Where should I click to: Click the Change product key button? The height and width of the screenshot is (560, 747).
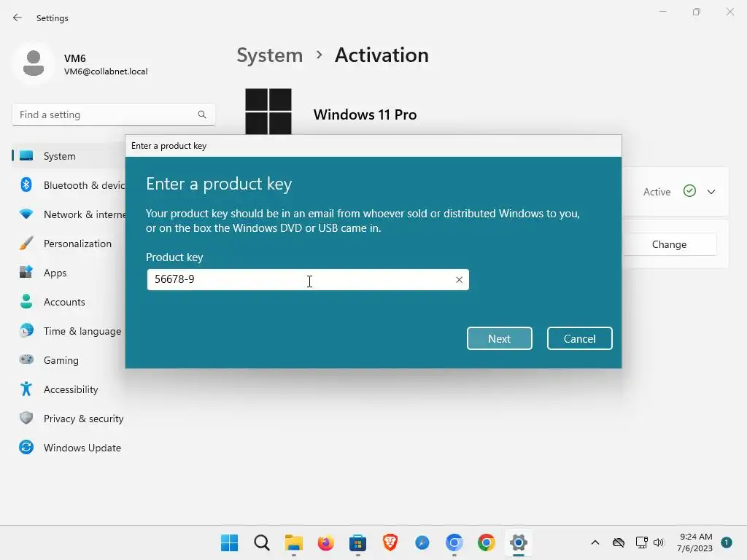[x=669, y=244]
